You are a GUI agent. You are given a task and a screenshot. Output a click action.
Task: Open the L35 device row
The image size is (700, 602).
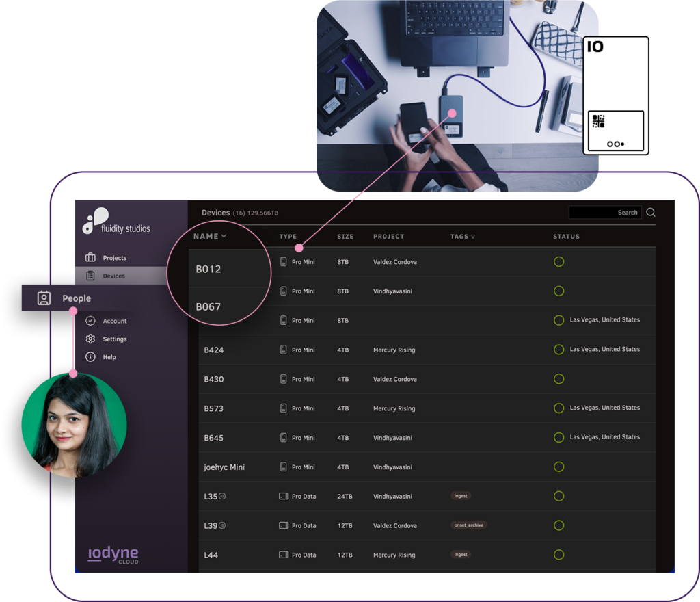(x=427, y=496)
